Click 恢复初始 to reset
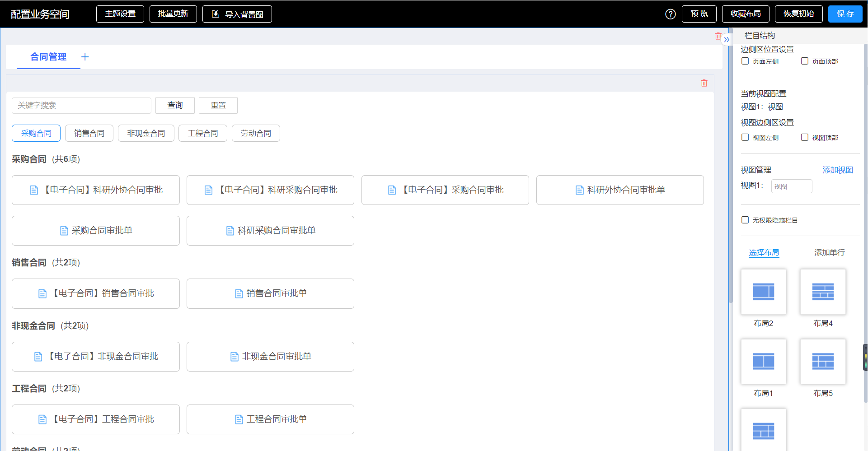Viewport: 868px width, 451px height. tap(799, 14)
